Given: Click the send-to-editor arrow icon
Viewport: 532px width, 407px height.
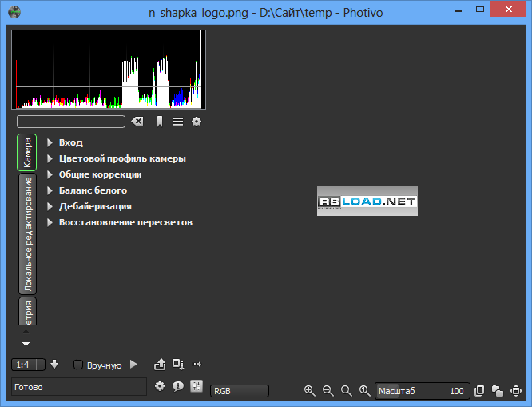Looking at the screenshot, I should tap(197, 364).
